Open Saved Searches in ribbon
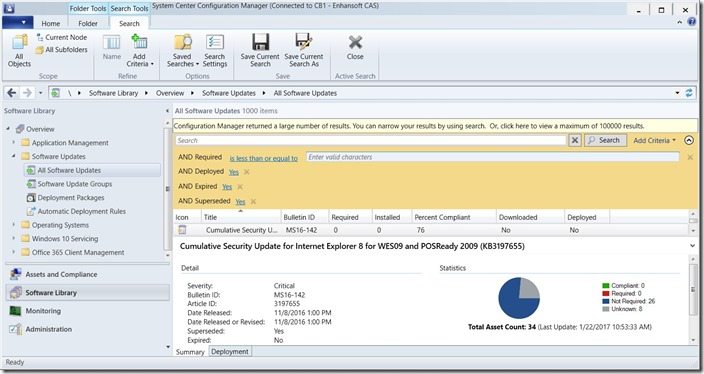 click(182, 51)
